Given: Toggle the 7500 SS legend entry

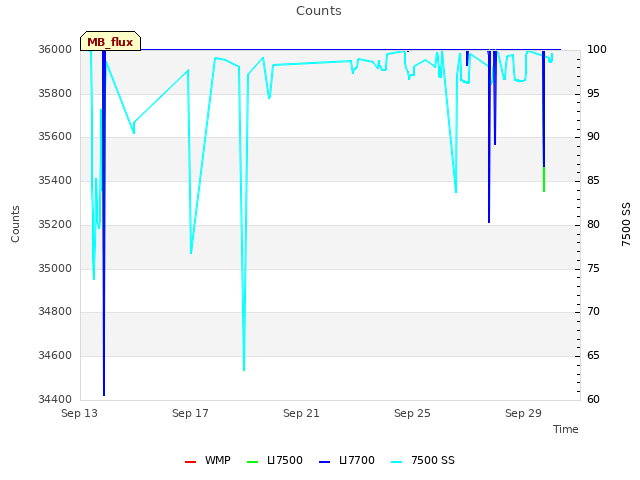Looking at the screenshot, I should 422,460.
